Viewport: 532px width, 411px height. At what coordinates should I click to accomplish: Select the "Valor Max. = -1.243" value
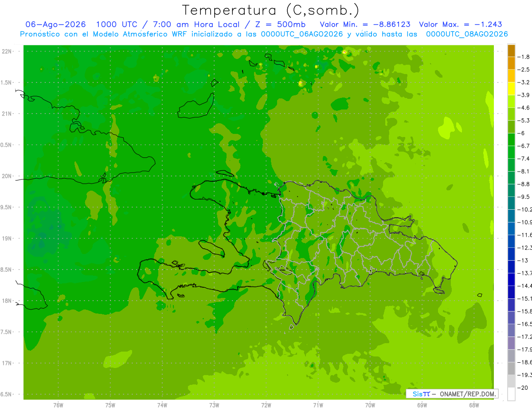[x=461, y=24]
